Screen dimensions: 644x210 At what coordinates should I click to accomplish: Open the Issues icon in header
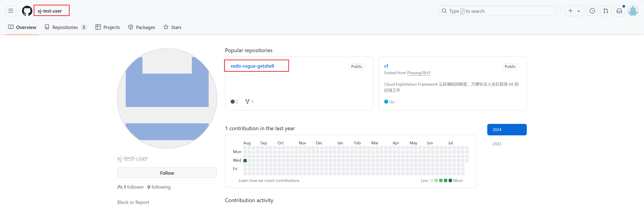point(592,11)
